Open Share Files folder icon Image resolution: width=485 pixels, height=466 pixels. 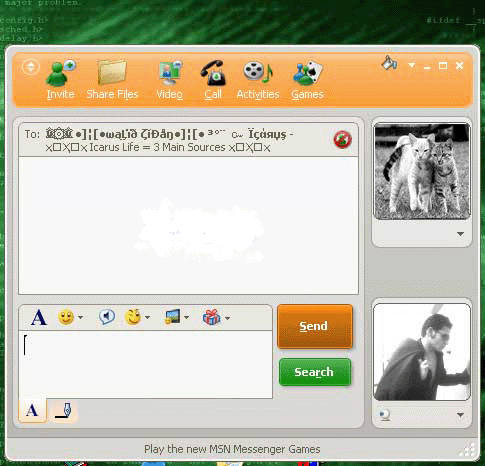(x=112, y=72)
